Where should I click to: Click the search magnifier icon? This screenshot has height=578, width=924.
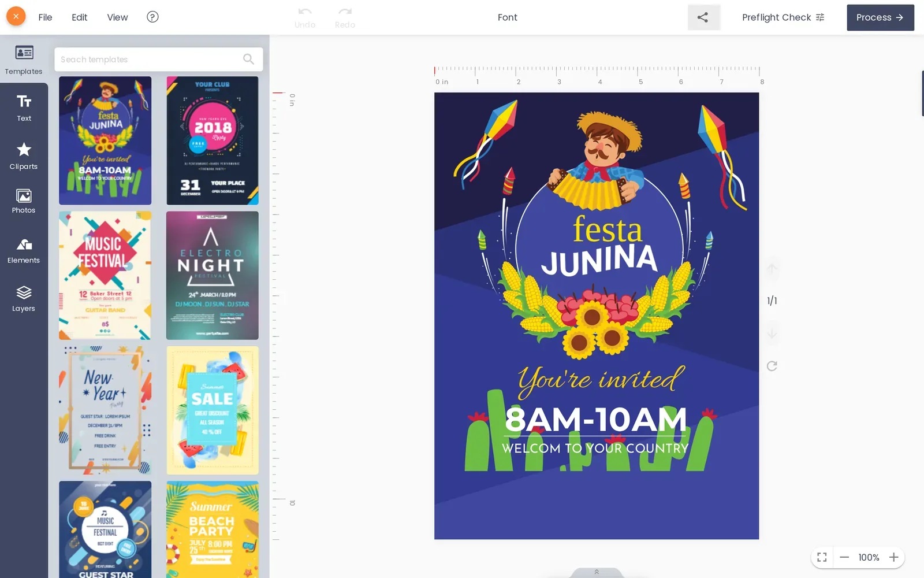tap(248, 59)
